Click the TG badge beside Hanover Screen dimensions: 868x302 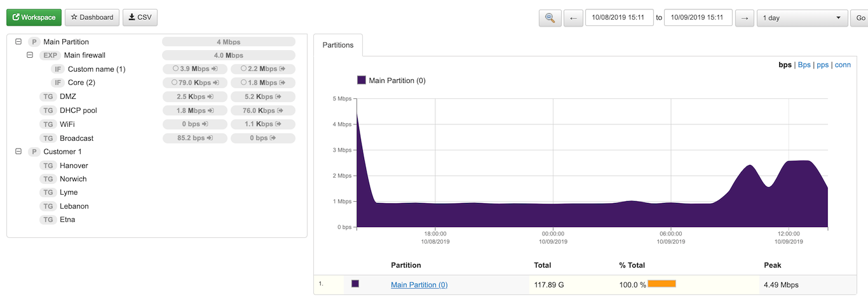pos(48,166)
